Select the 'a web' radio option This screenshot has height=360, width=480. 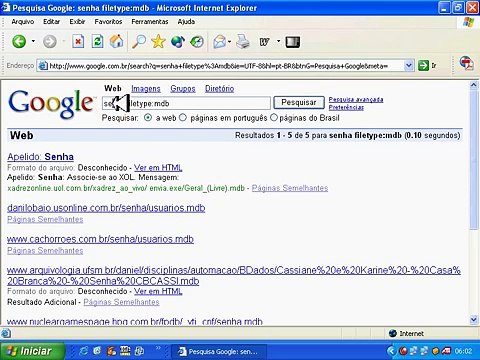(x=148, y=118)
